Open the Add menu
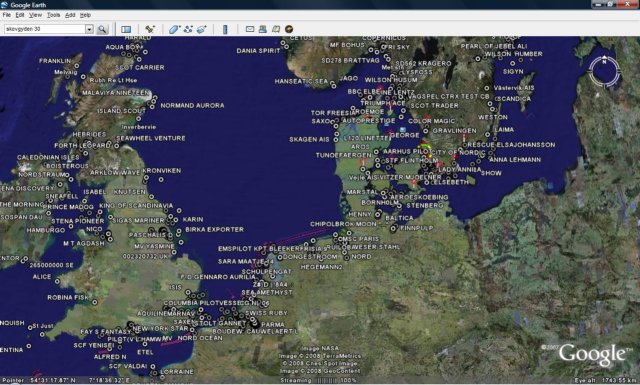Image resolution: width=640 pixels, height=385 pixels. 70,15
